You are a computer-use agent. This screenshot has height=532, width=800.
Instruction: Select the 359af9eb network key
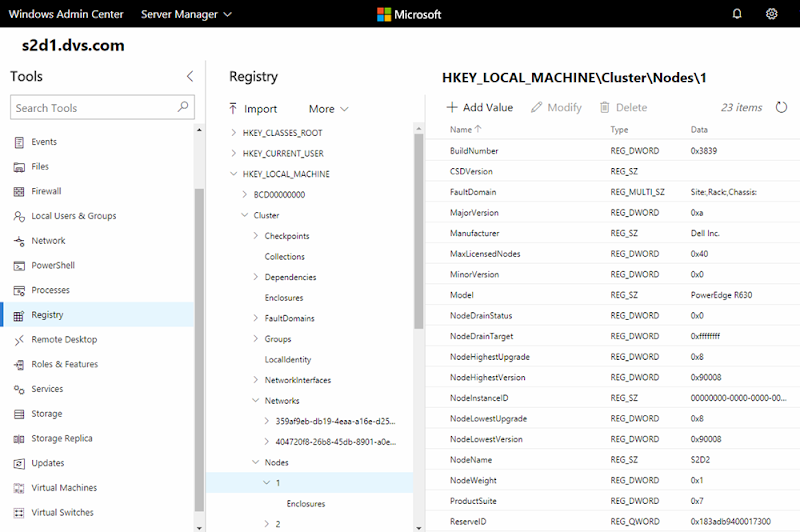click(335, 421)
